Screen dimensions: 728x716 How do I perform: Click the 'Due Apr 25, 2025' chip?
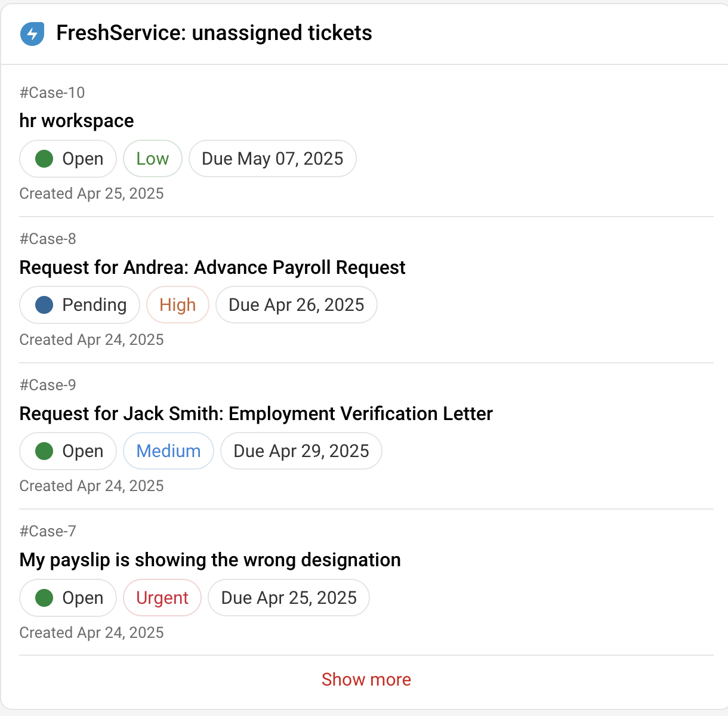[x=288, y=598]
